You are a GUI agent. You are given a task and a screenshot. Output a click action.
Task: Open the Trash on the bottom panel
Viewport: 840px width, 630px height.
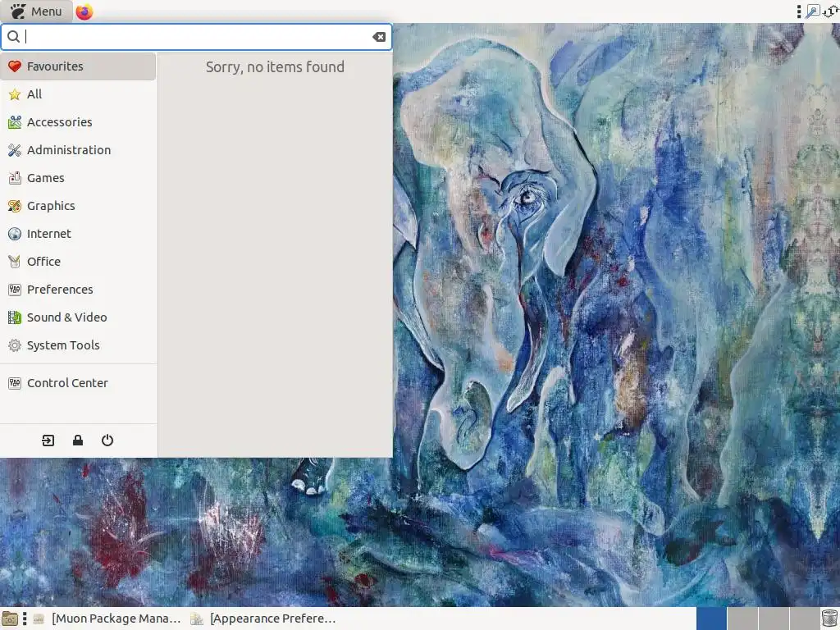(x=829, y=619)
